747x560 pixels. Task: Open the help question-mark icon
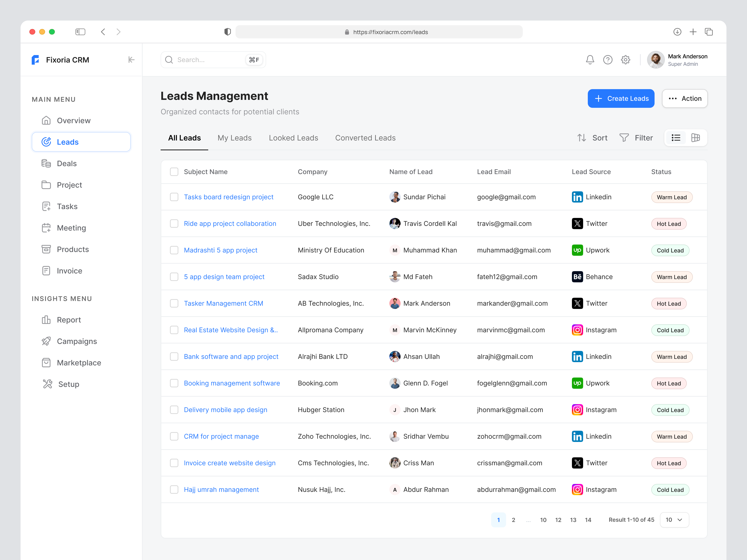(x=608, y=60)
